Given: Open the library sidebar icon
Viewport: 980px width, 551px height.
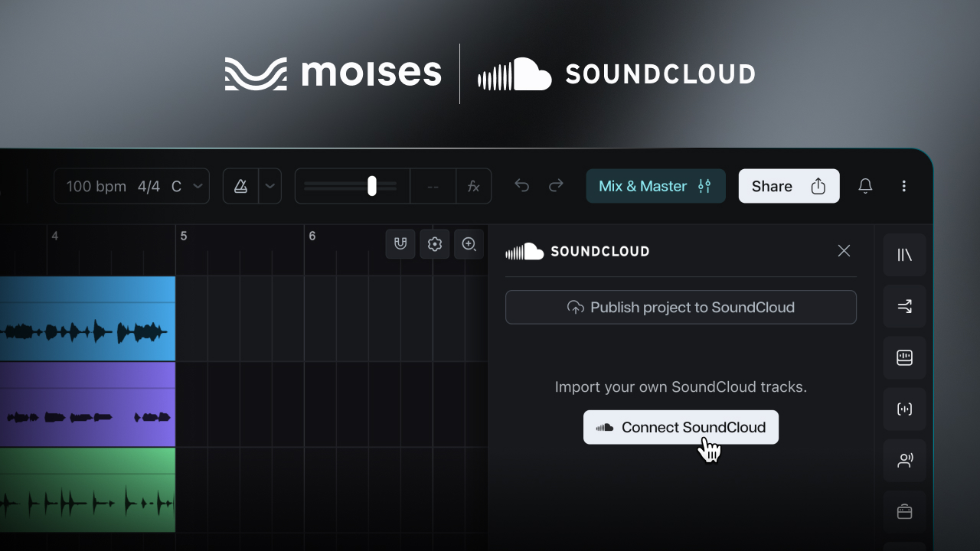Looking at the screenshot, I should click(x=904, y=255).
